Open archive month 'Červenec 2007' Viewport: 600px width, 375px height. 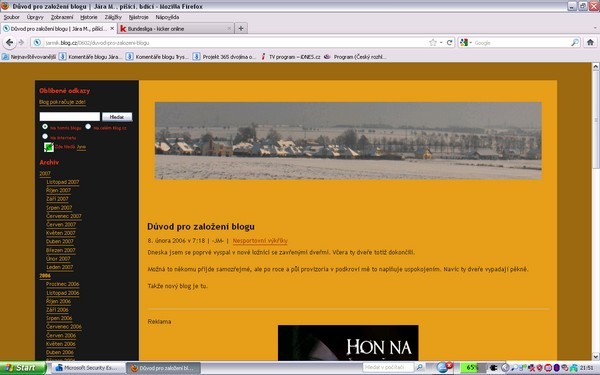(x=64, y=216)
